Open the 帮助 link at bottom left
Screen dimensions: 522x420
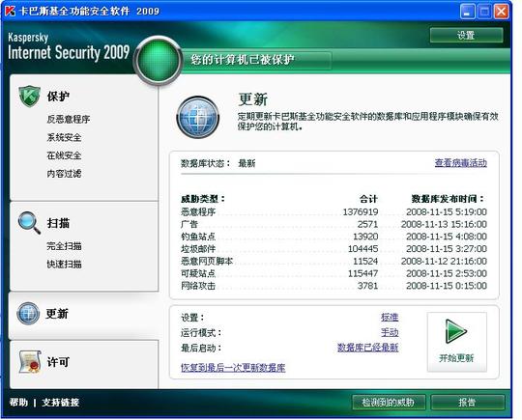tap(18, 403)
